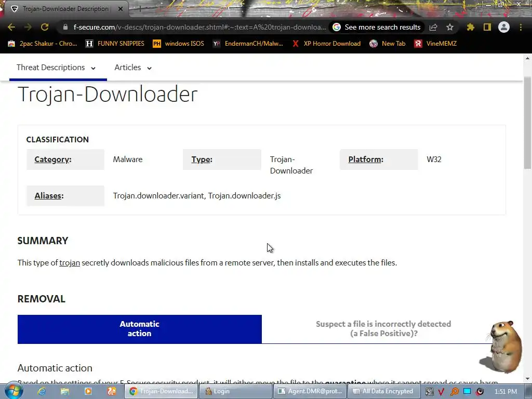532x399 pixels.
Task: Click the padlock site info icon
Action: 65,27
